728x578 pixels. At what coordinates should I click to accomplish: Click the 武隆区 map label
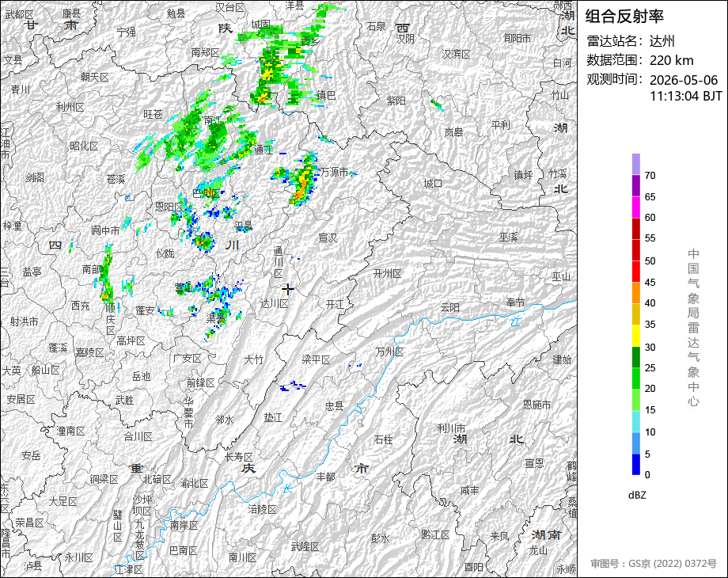pos(305,547)
